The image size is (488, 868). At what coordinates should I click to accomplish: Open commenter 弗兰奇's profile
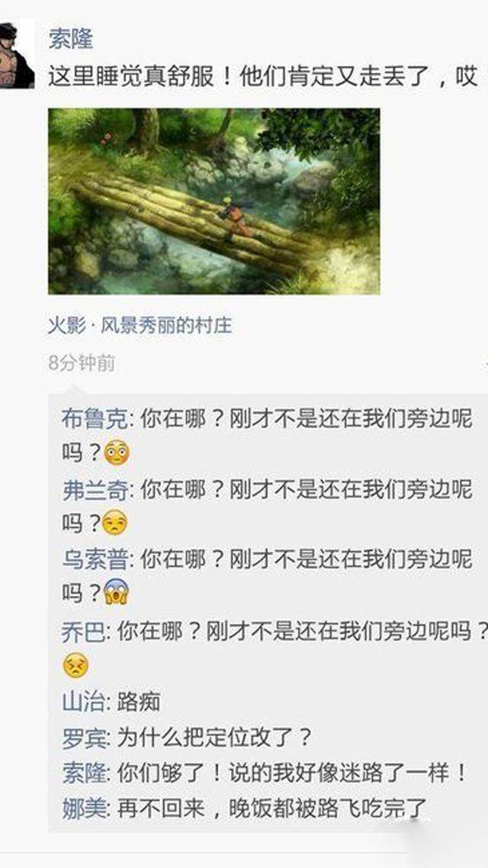point(95,490)
